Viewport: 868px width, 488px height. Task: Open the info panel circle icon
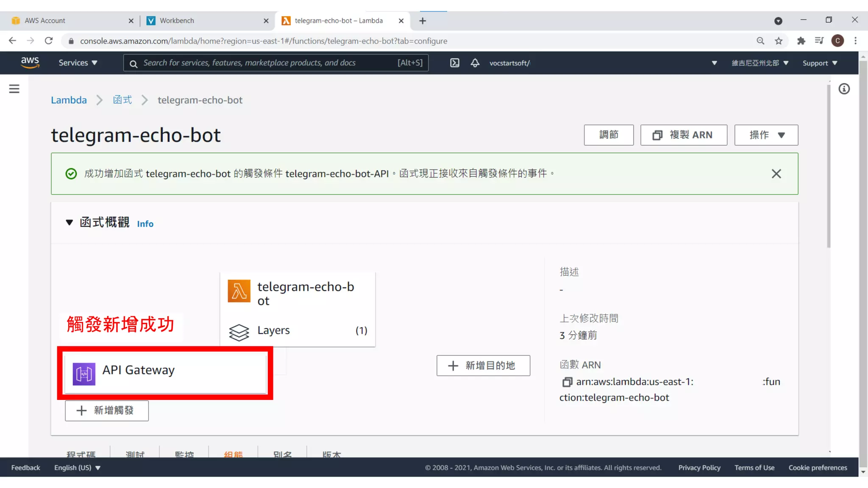[844, 89]
